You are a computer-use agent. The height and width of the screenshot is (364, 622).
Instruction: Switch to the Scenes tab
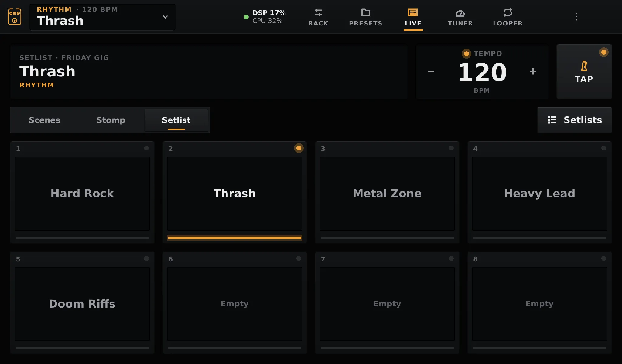coord(44,120)
